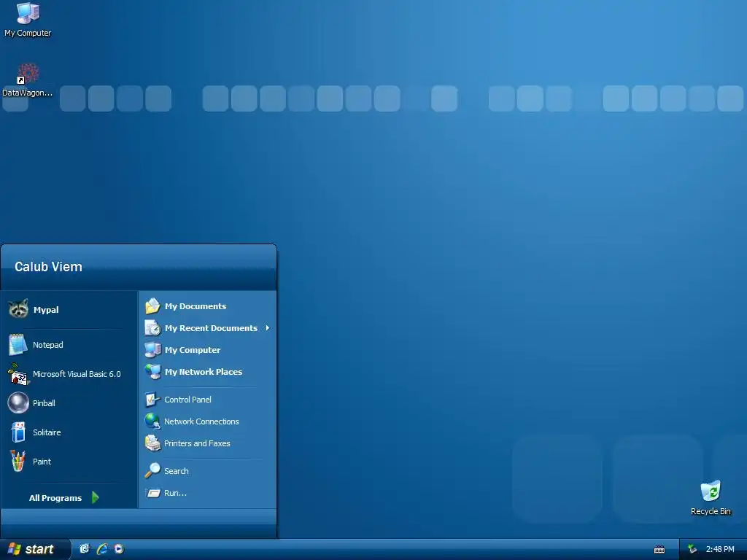Click the Search magnifier icon
747x560 pixels.
tap(152, 471)
